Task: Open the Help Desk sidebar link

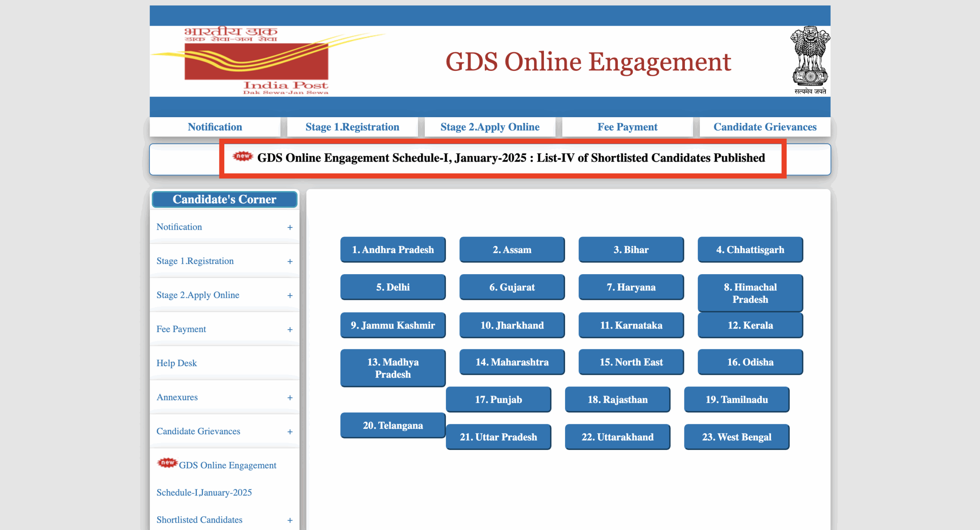Action: point(176,363)
